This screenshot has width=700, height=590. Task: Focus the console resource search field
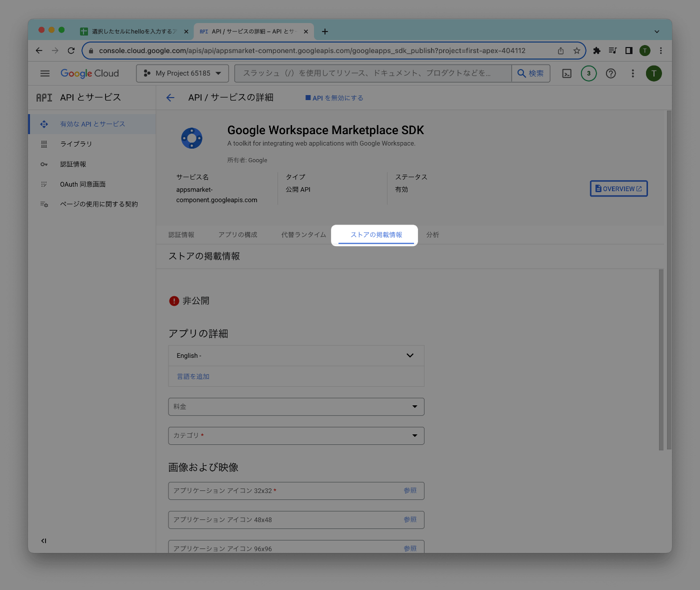(x=373, y=74)
